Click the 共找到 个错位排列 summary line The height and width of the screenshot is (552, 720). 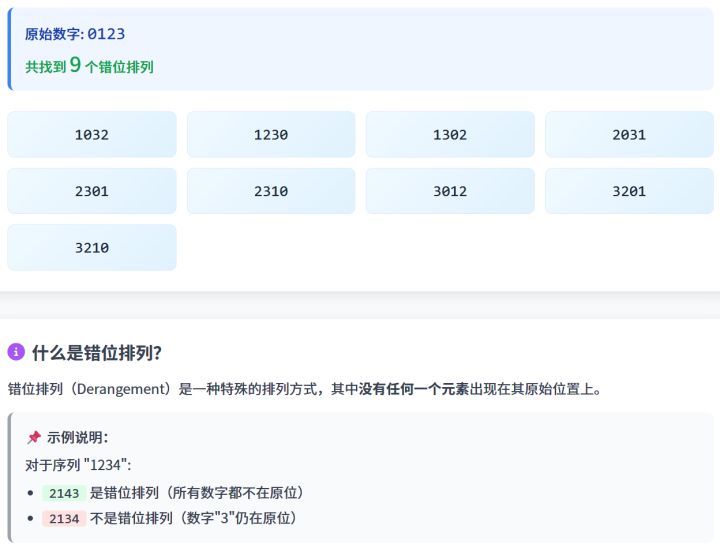tap(90, 66)
